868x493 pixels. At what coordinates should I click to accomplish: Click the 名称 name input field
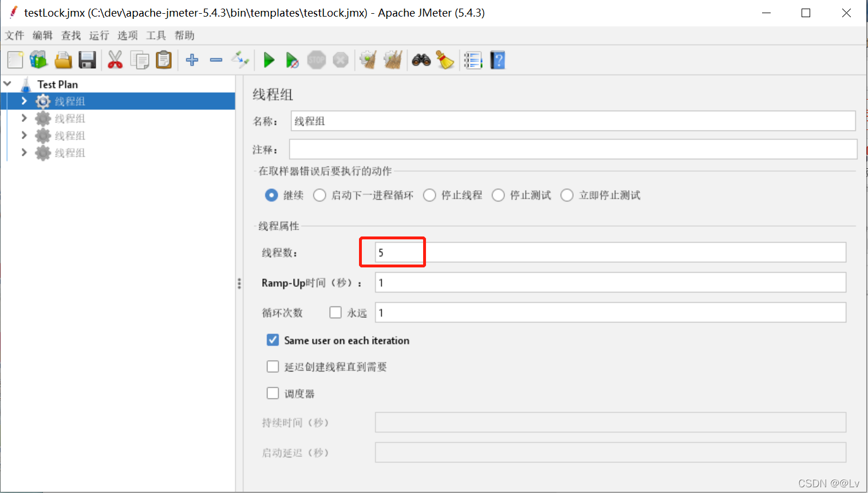[573, 121]
